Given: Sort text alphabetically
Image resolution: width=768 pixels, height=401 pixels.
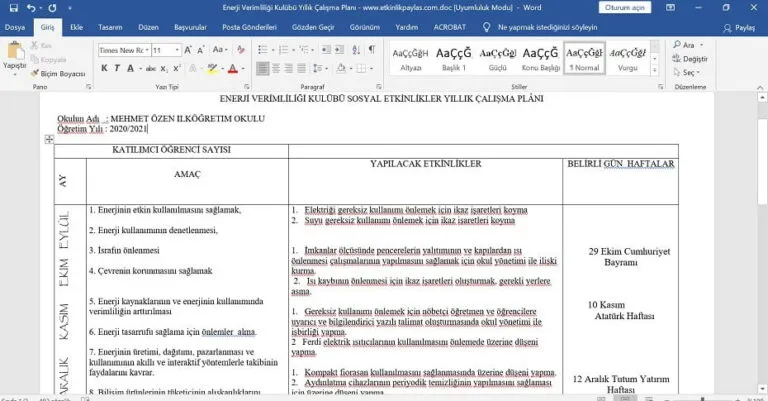Looking at the screenshot, I should (x=356, y=50).
